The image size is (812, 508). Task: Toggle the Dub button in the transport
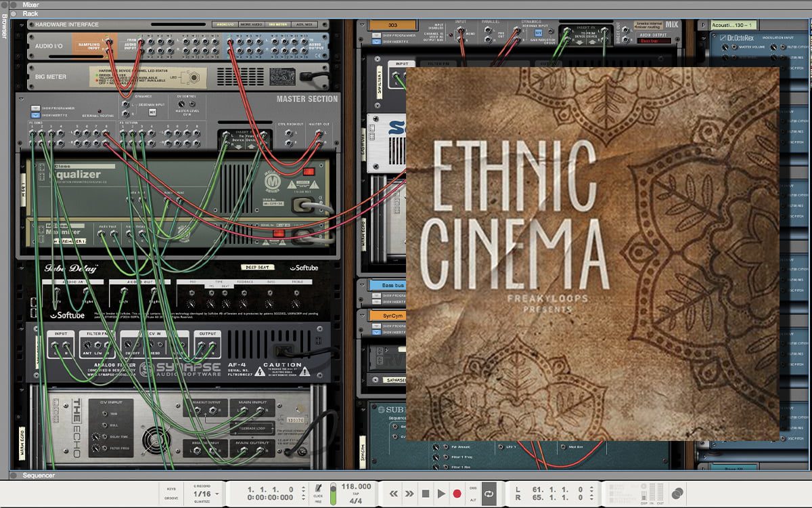click(473, 488)
